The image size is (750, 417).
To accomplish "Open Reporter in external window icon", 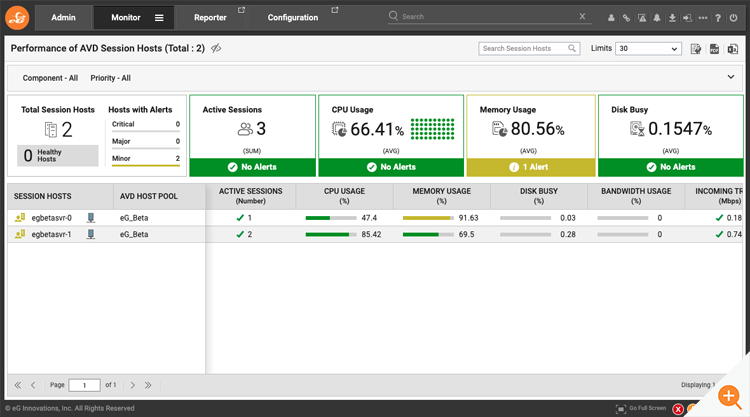I will [242, 10].
